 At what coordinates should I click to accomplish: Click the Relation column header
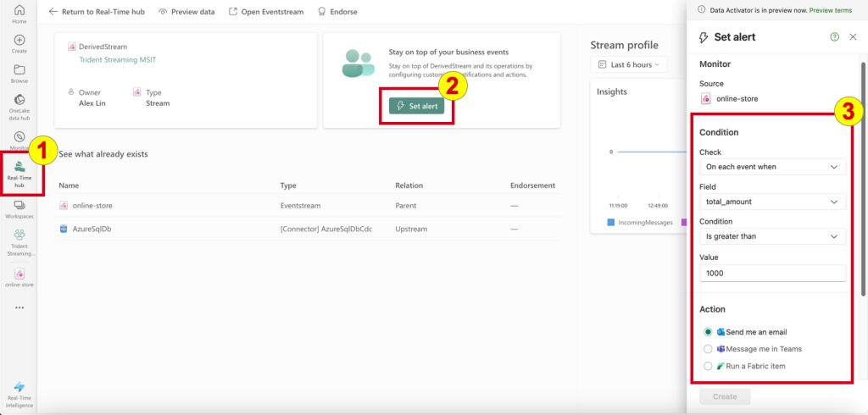point(409,185)
